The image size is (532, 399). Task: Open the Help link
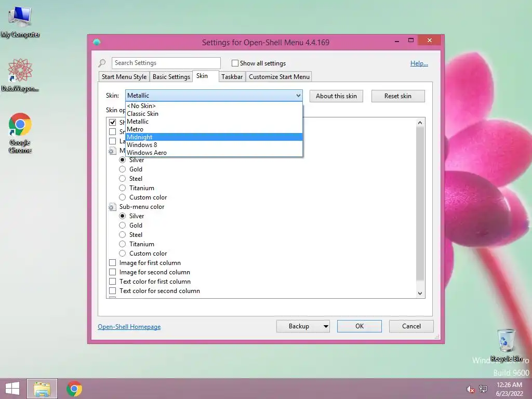tap(419, 63)
